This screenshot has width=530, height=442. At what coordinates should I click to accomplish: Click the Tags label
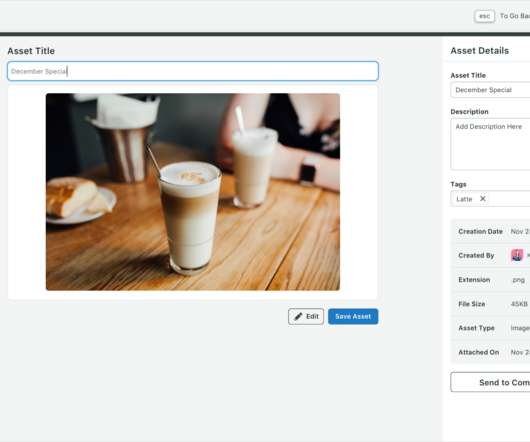point(458,184)
